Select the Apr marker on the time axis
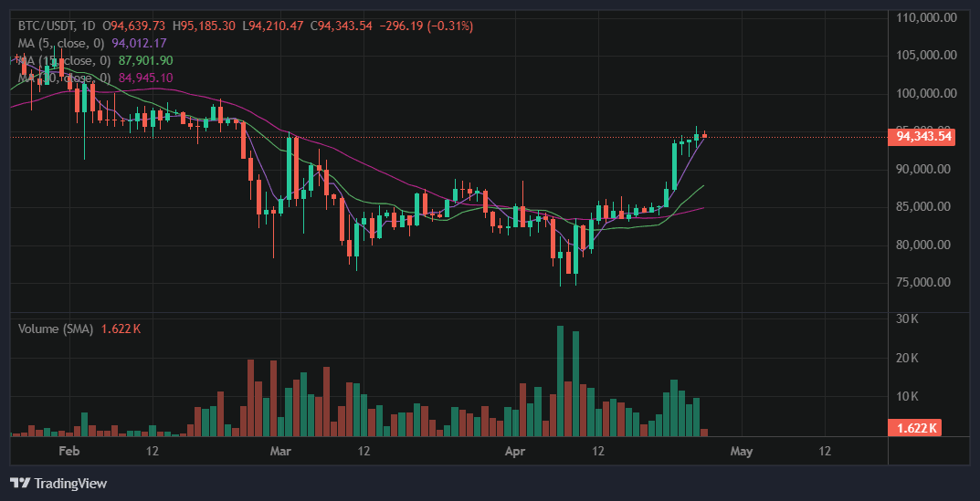Image resolution: width=980 pixels, height=501 pixels. point(517,451)
